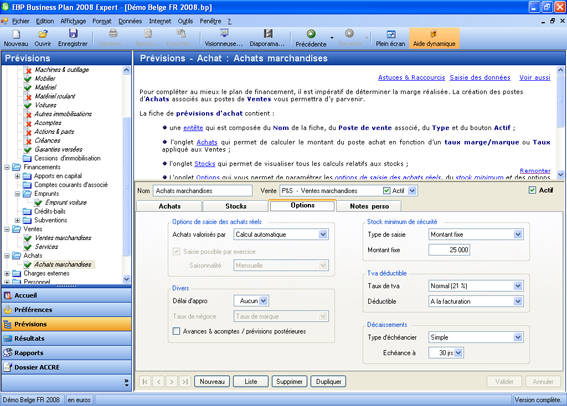567x406 pixels.
Task: Open the Fichier menu
Action: click(20, 21)
